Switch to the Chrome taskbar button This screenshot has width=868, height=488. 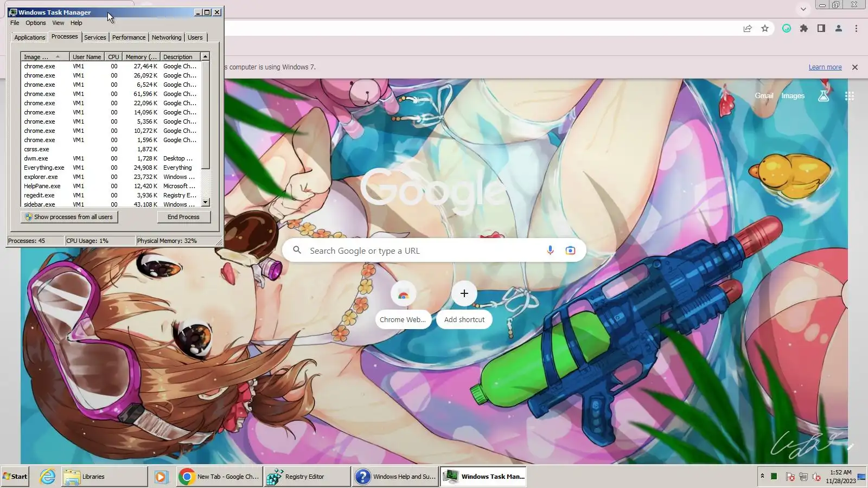pyautogui.click(x=220, y=477)
